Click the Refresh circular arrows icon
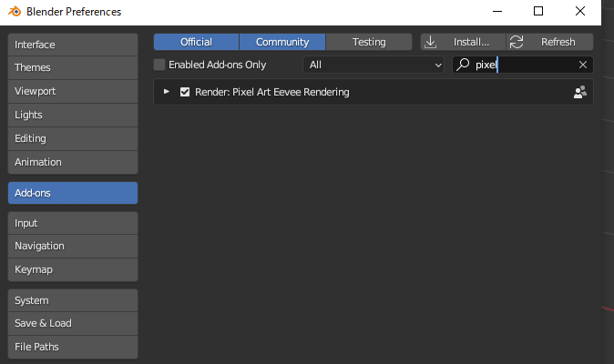Image resolution: width=614 pixels, height=364 pixels. 517,42
